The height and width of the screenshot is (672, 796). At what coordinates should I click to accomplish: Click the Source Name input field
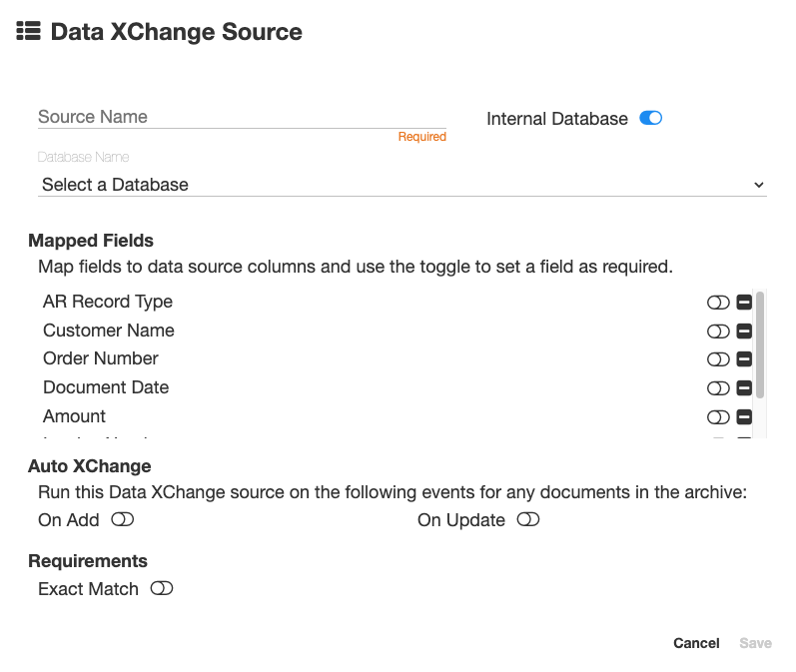click(242, 117)
